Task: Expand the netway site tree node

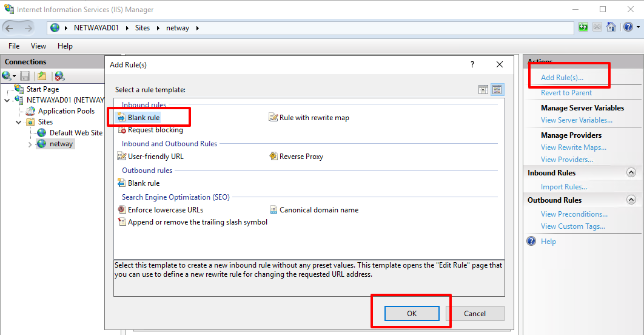Action: pos(30,144)
